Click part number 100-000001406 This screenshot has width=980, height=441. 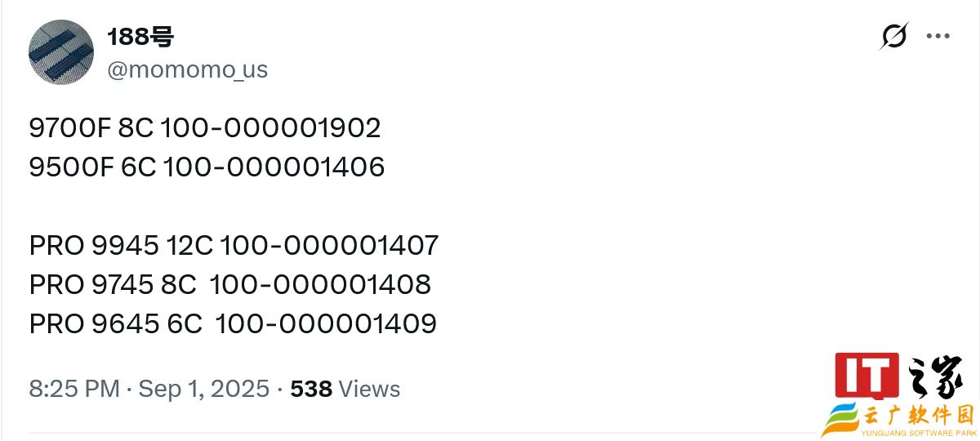(x=274, y=167)
